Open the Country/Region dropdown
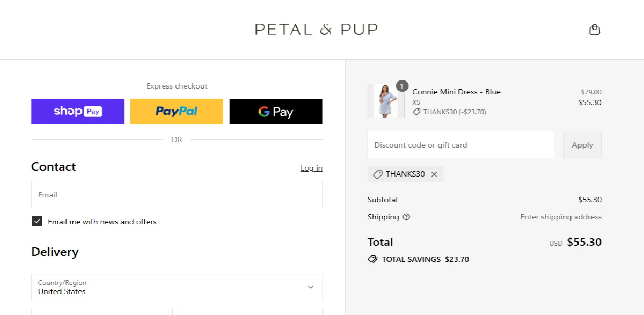 (177, 287)
